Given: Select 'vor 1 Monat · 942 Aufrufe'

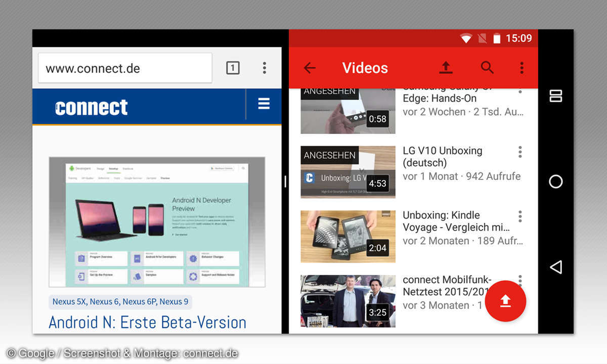Looking at the screenshot, I should pos(461,176).
